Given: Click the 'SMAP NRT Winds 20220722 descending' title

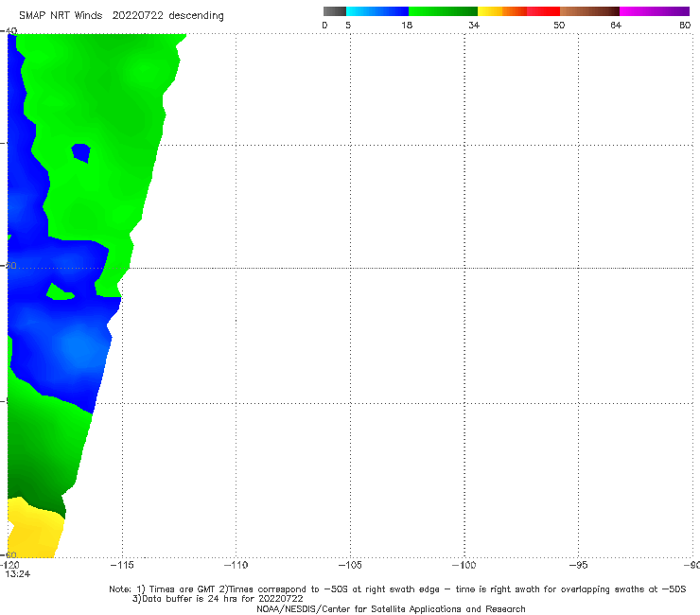Looking at the screenshot, I should pos(121,16).
